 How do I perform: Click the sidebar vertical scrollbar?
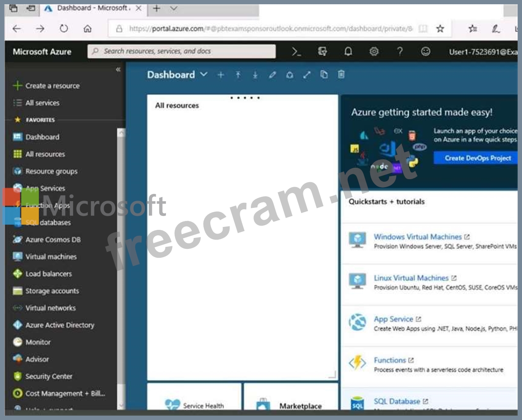121,269
